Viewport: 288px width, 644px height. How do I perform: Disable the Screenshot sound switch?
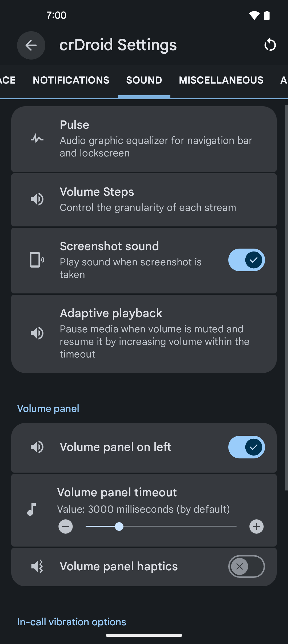246,260
